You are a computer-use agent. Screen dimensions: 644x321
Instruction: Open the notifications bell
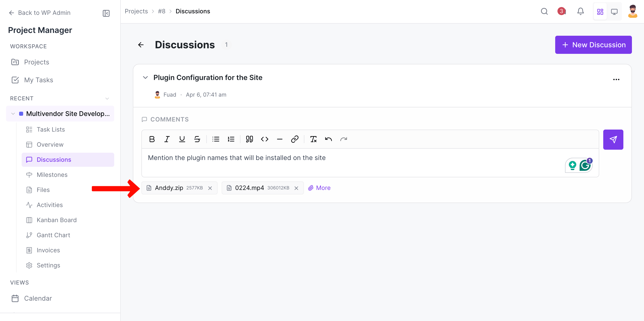pyautogui.click(x=581, y=11)
